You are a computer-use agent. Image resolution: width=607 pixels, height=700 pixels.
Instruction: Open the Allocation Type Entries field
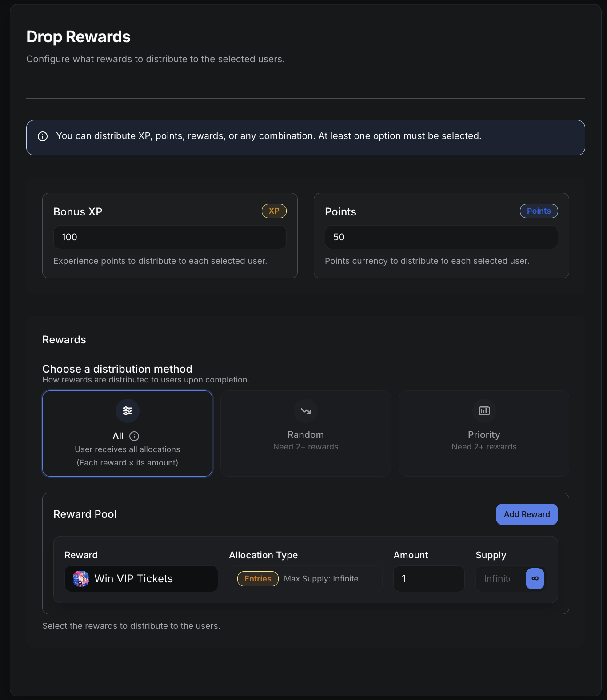(x=329, y=579)
